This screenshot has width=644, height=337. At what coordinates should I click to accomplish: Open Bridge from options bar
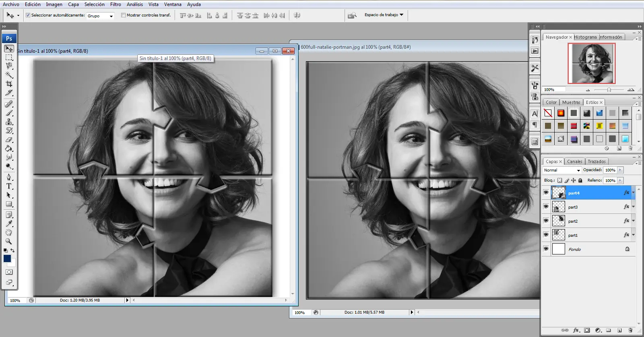pyautogui.click(x=352, y=15)
